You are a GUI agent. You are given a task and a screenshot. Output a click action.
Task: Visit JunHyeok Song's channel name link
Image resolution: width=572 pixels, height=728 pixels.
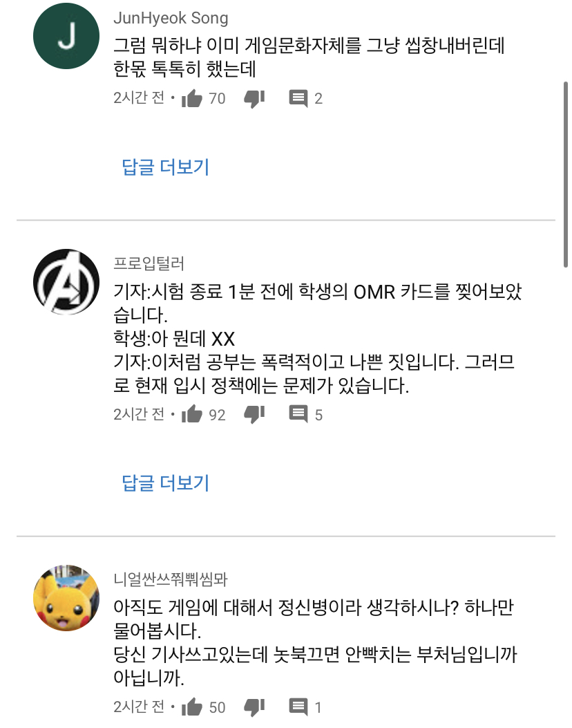point(171,18)
